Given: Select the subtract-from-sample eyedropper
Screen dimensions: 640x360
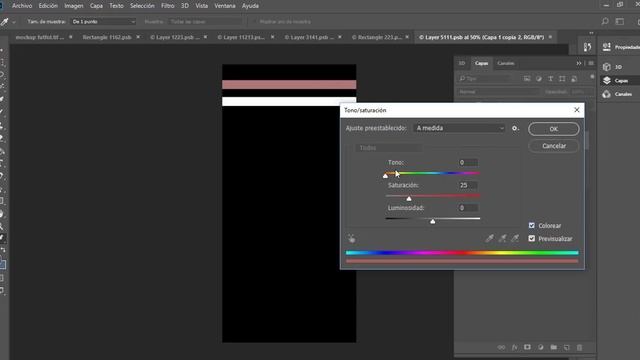Looking at the screenshot, I should (515, 238).
